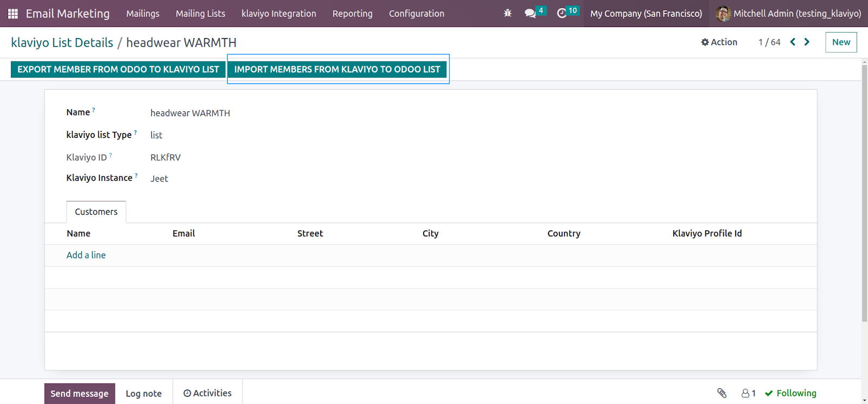Click the New record button

(x=841, y=42)
